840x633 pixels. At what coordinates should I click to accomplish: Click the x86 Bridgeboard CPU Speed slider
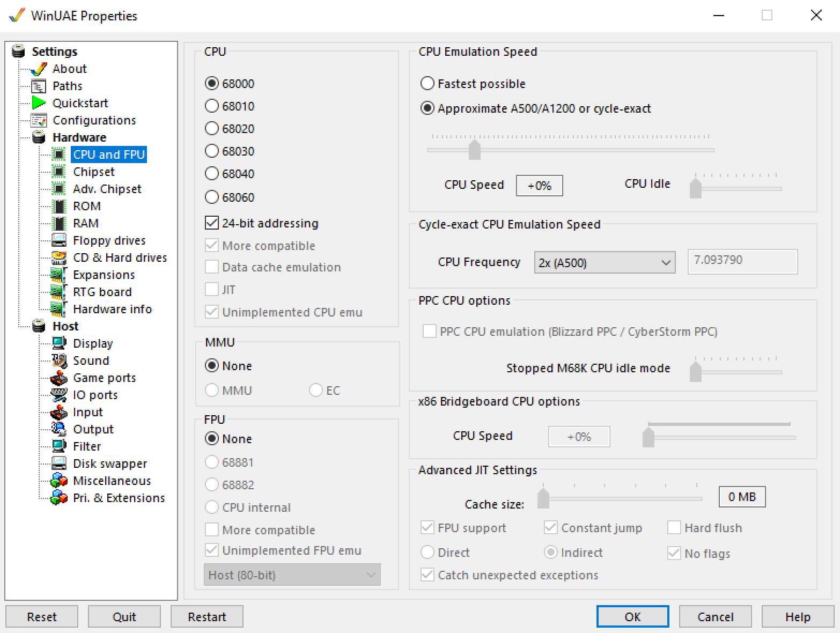(x=719, y=437)
